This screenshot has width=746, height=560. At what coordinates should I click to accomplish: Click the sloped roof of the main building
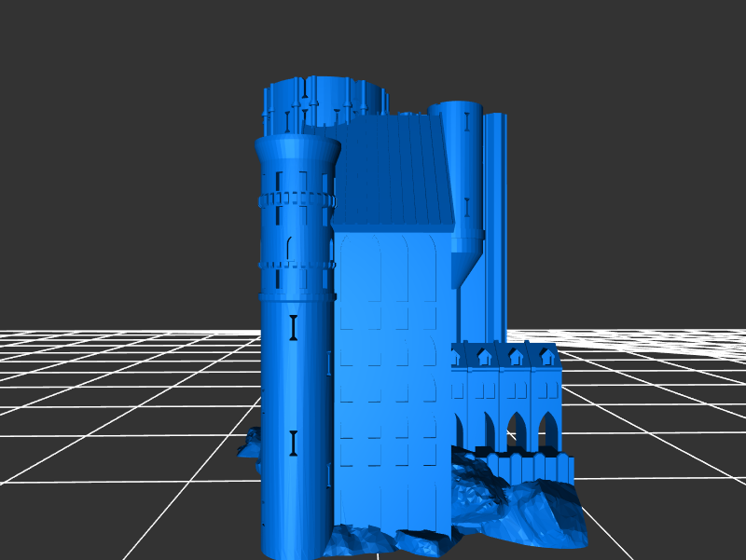point(396,172)
